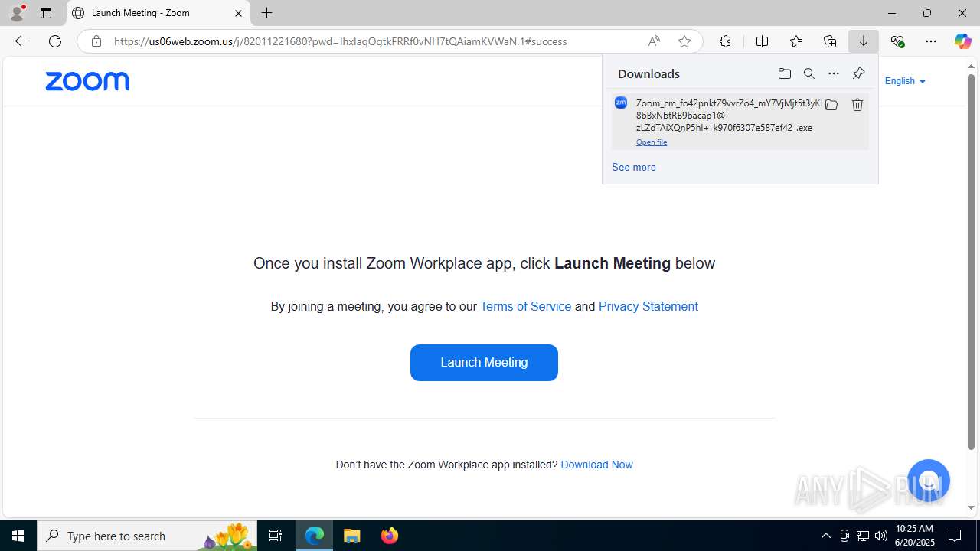The height and width of the screenshot is (551, 980).
Task: Open the profile icon in title bar
Action: (x=17, y=13)
